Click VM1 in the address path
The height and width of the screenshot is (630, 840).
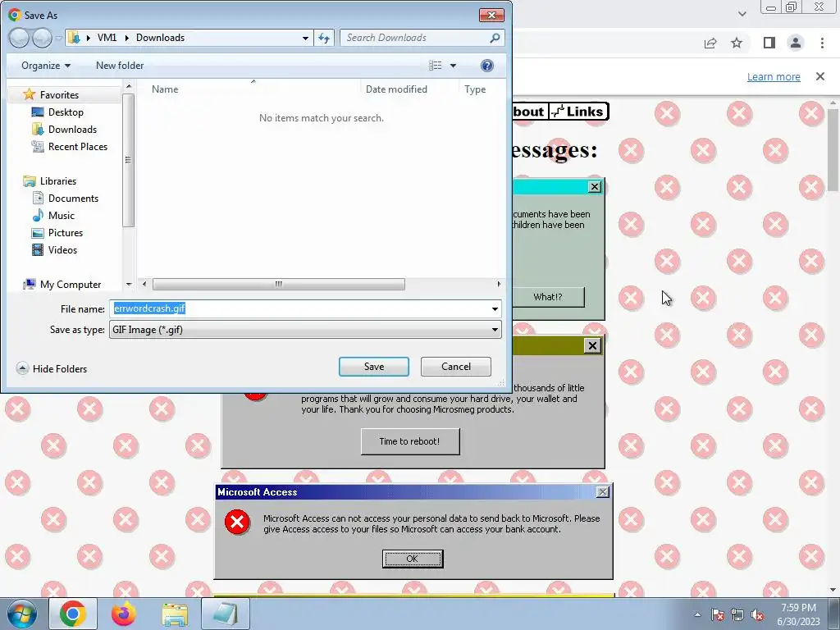point(107,38)
